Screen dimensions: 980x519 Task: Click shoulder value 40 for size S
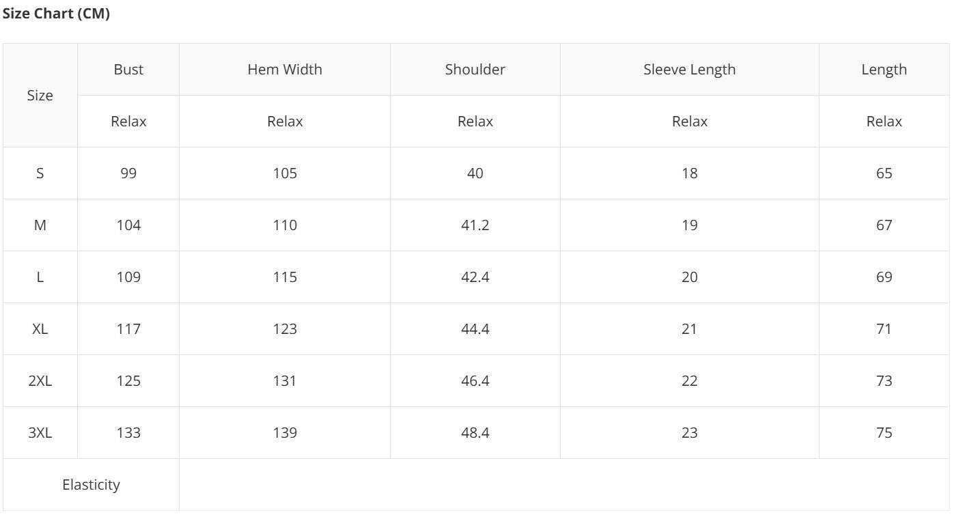click(x=475, y=173)
